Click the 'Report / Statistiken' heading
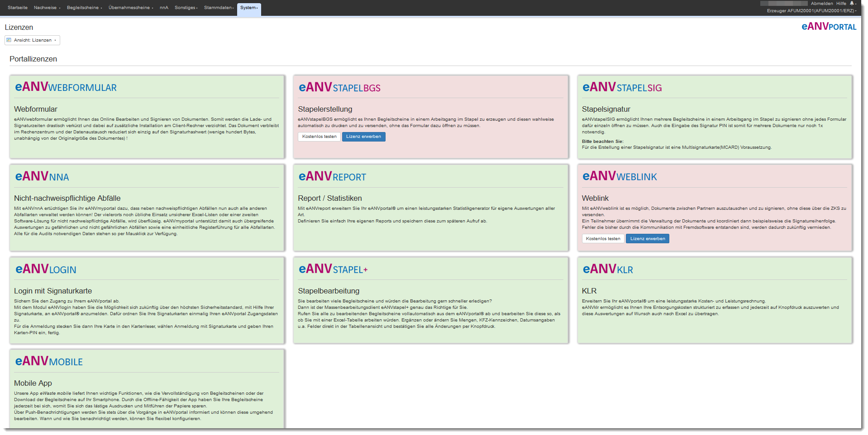Image resolution: width=868 pixels, height=435 pixels. [x=330, y=198]
